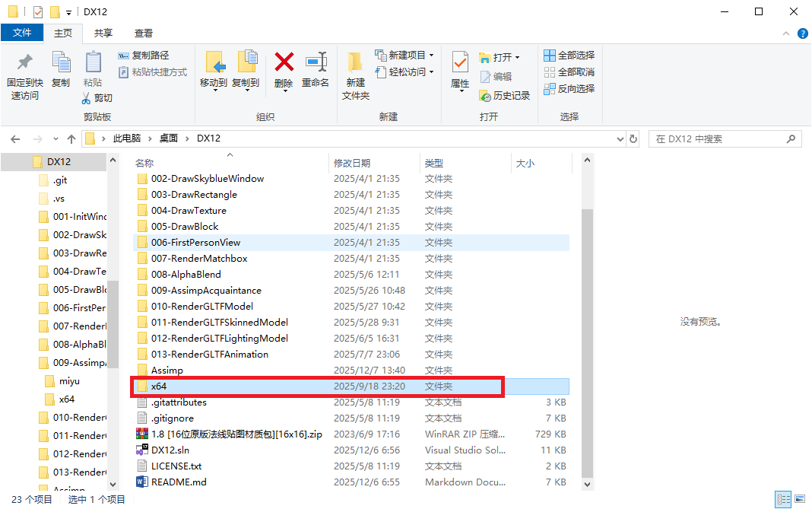Click the LICENSE.txt file icon
This screenshot has height=509, width=812.
[142, 466]
